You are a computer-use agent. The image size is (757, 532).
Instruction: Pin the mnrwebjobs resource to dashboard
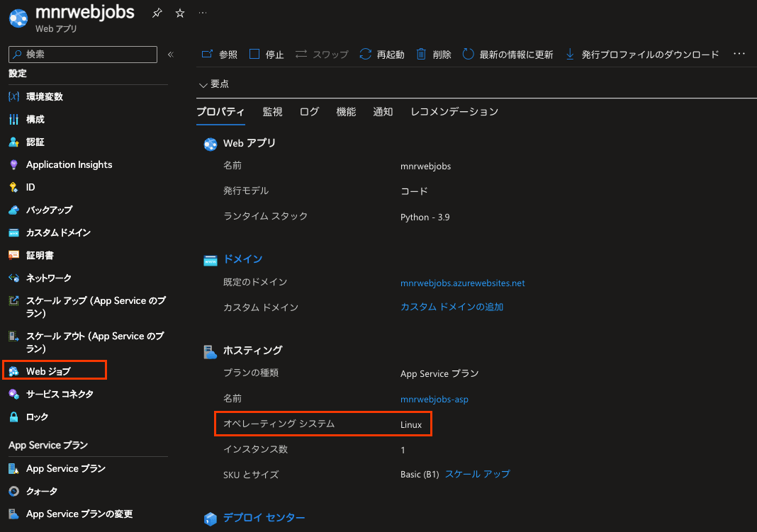coord(157,13)
